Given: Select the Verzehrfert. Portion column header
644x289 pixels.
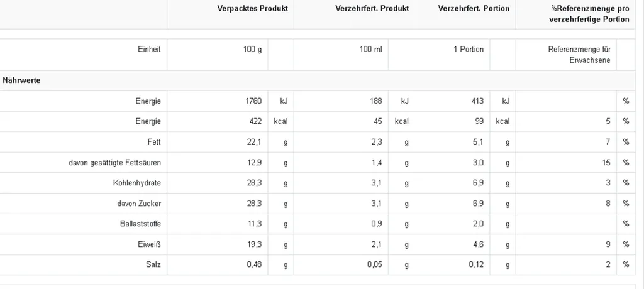Looking at the screenshot, I should (474, 9).
